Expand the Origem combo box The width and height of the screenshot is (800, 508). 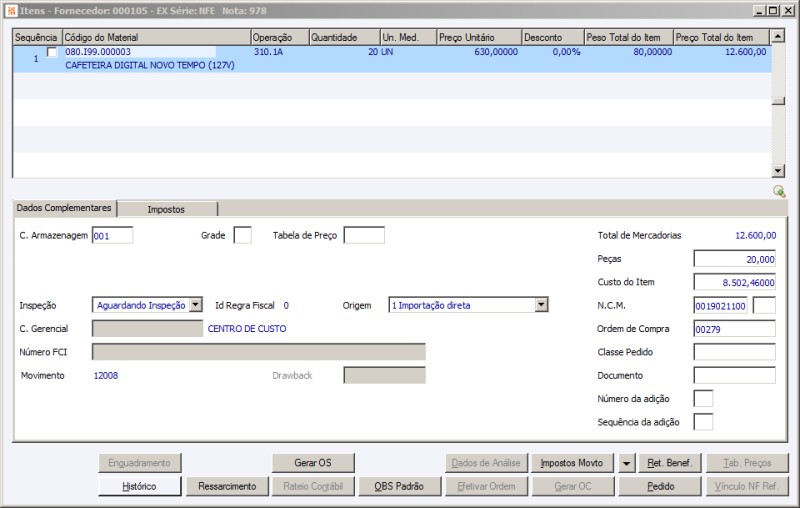541,305
